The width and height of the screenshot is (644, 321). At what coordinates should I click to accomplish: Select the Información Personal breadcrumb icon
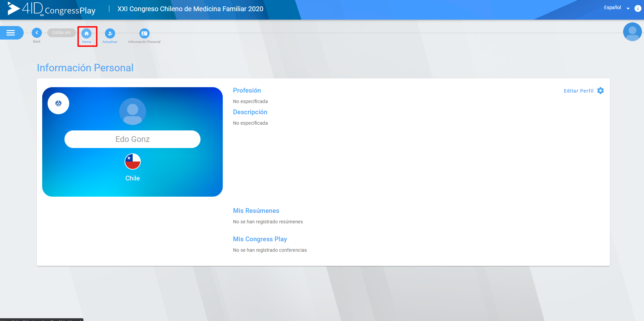coord(144,33)
